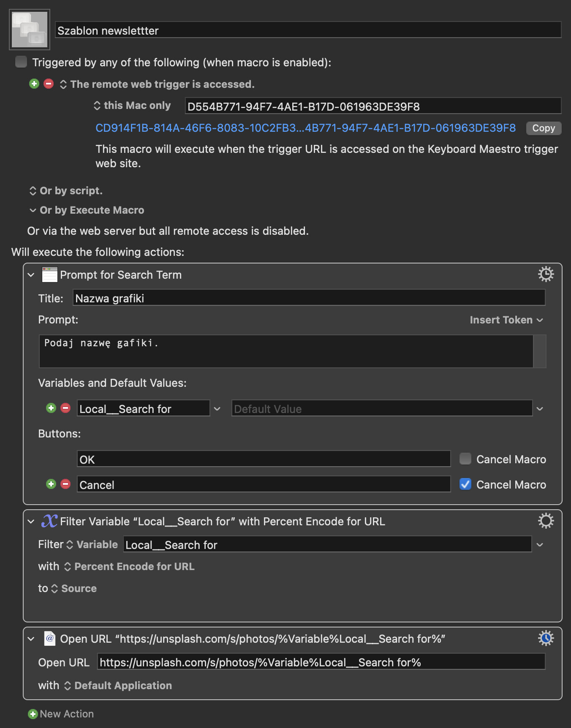This screenshot has width=571, height=728.
Task: Change the Percent Encode for URL filter
Action: pyautogui.click(x=129, y=567)
